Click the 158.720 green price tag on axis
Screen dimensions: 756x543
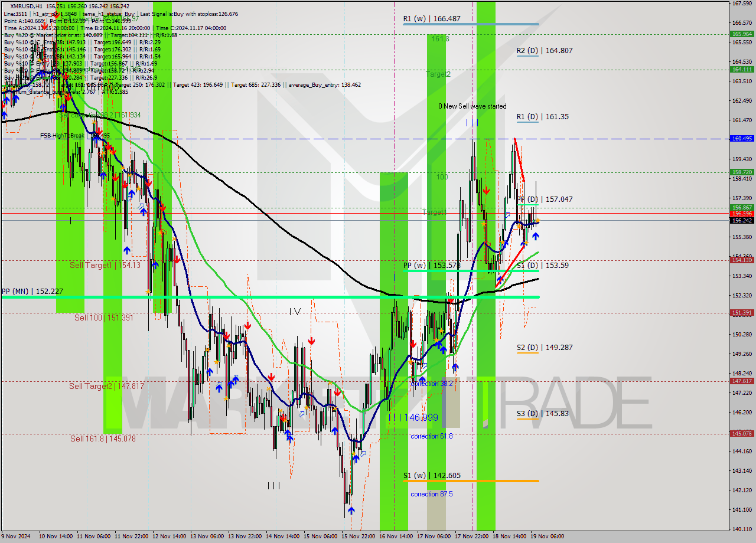[x=742, y=172]
